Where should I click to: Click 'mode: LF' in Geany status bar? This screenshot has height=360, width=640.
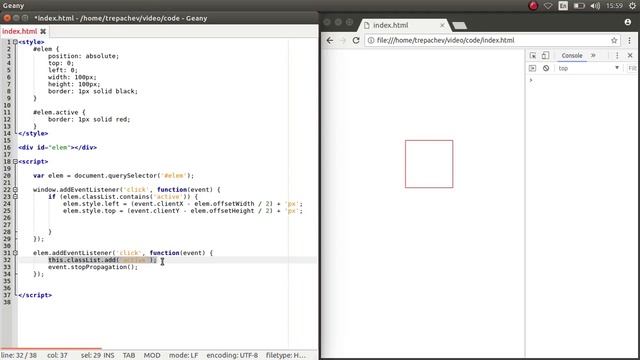point(183,356)
